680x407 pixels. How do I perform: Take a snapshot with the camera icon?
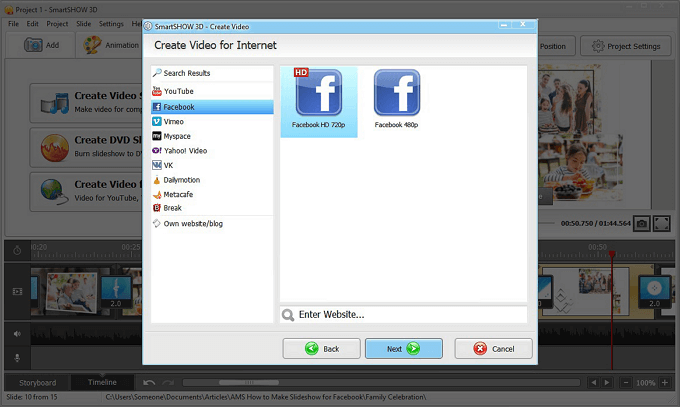coord(641,224)
